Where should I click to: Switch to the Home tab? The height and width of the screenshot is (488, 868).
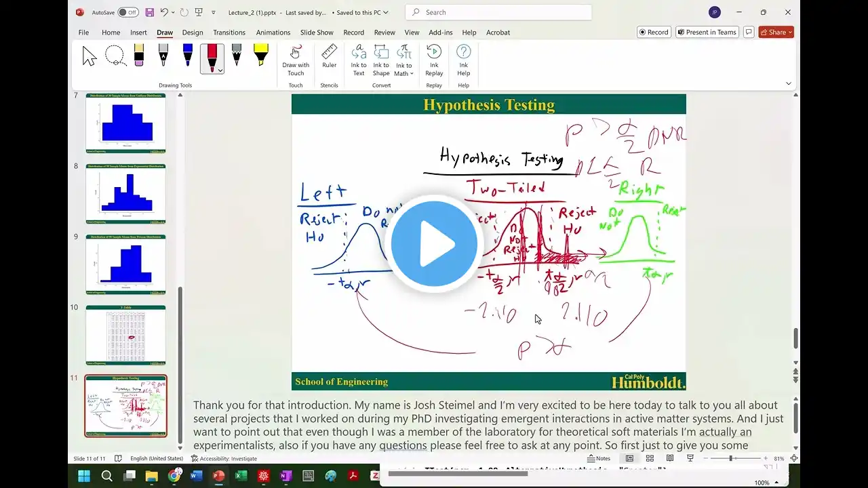tap(111, 33)
